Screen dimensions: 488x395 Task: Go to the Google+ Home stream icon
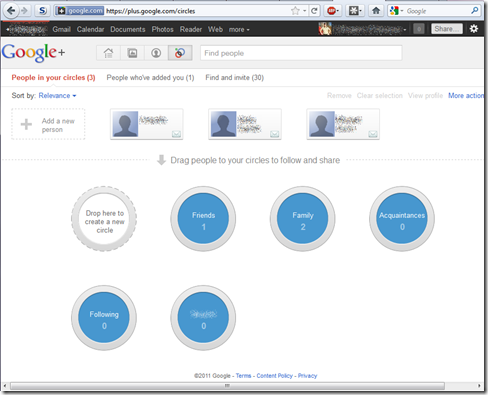coord(108,53)
